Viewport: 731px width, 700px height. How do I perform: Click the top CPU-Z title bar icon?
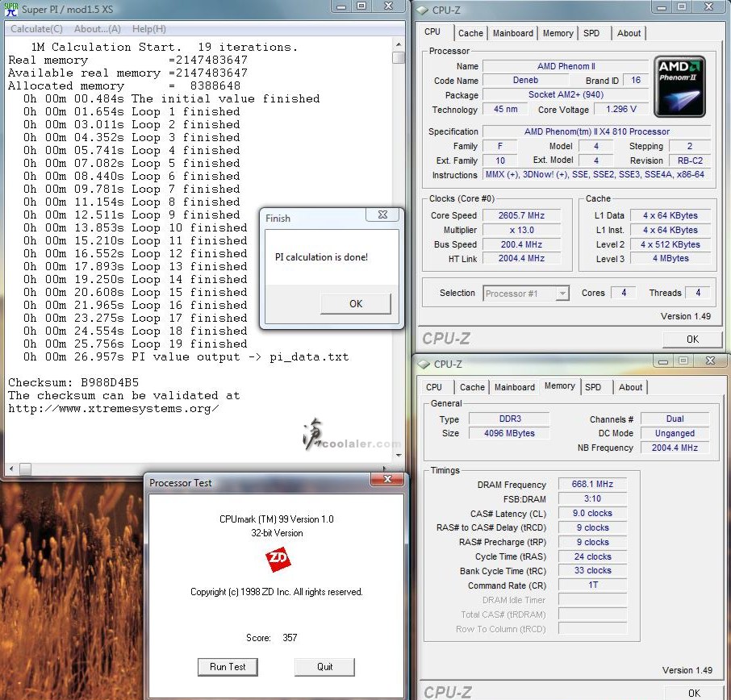pyautogui.click(x=422, y=10)
